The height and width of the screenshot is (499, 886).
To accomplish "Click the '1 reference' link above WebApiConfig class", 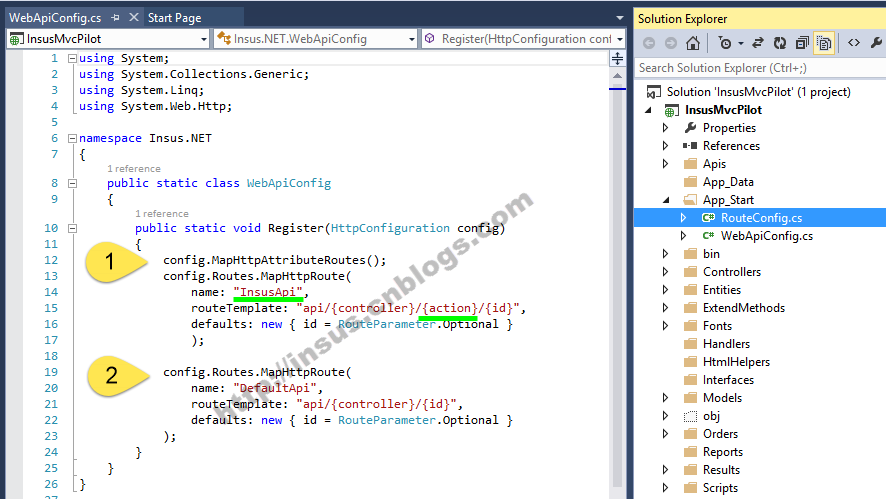I will click(134, 169).
